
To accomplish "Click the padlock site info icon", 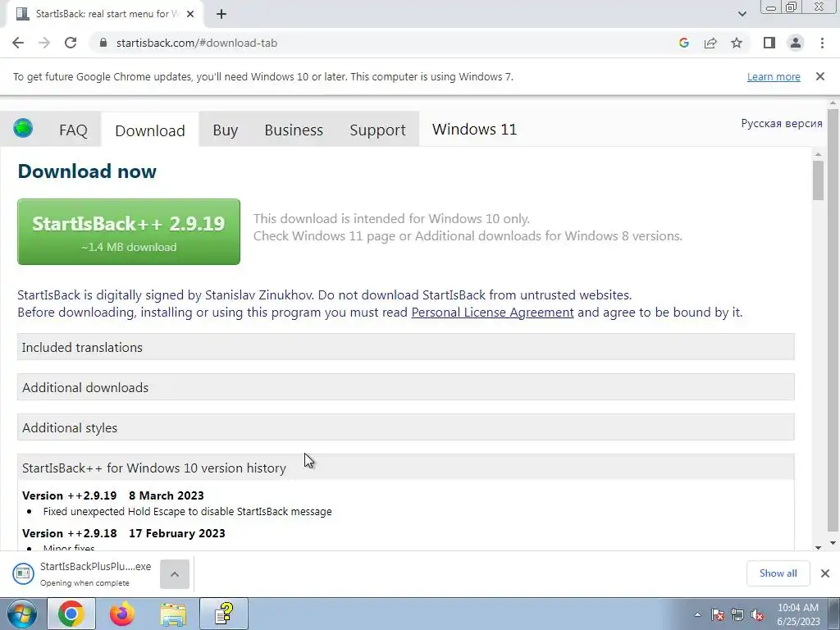I will pos(103,43).
